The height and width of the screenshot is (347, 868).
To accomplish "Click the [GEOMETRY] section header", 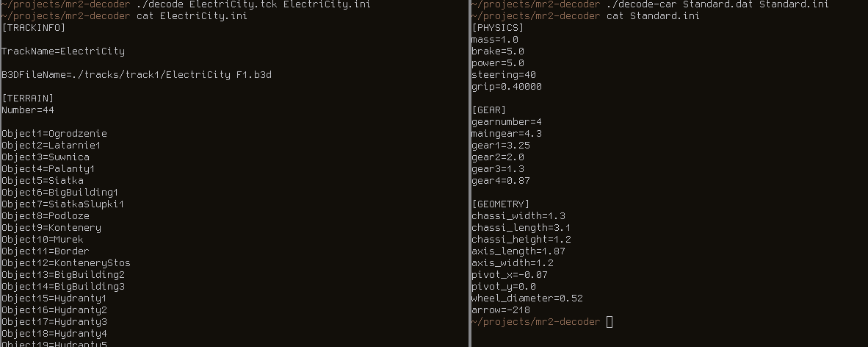I will click(500, 204).
